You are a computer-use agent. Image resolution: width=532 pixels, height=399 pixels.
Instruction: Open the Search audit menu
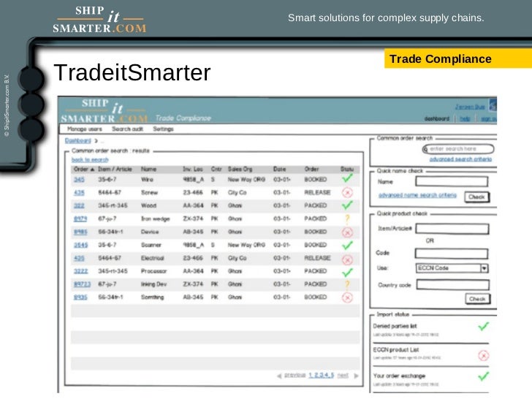(x=128, y=129)
